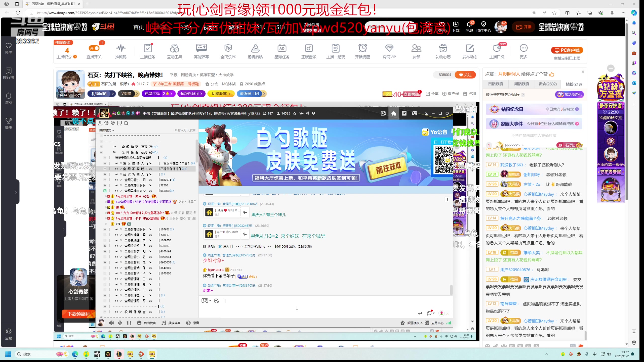Click 播放伴奏 play accompaniment
The image size is (644, 362).
pyautogui.click(x=171, y=323)
